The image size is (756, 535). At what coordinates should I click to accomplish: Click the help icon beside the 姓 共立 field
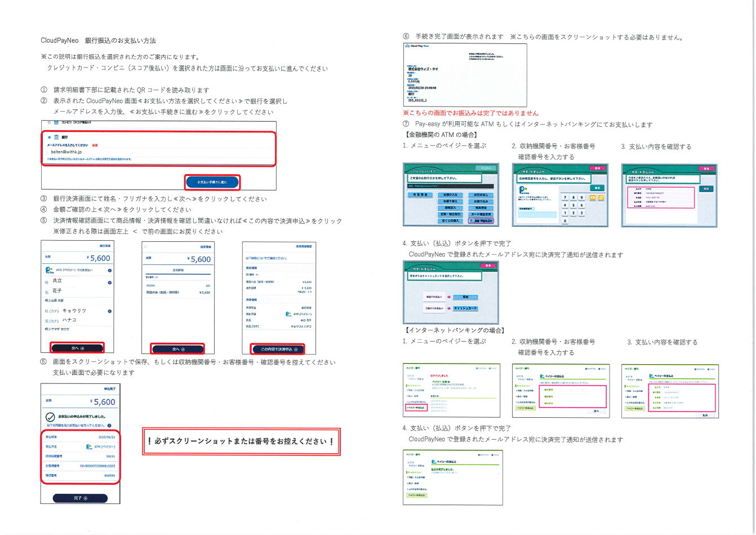point(110,282)
